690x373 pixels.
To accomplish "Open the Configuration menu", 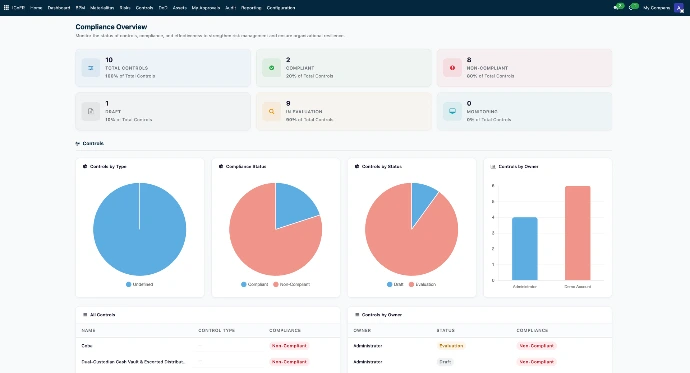I will click(281, 8).
